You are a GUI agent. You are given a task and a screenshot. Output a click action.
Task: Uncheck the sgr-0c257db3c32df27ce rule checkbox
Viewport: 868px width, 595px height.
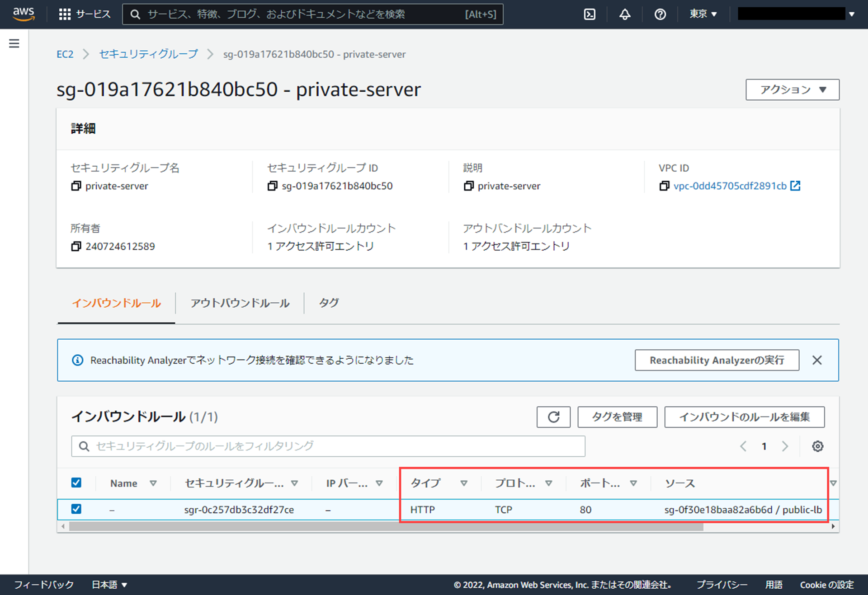pos(76,509)
